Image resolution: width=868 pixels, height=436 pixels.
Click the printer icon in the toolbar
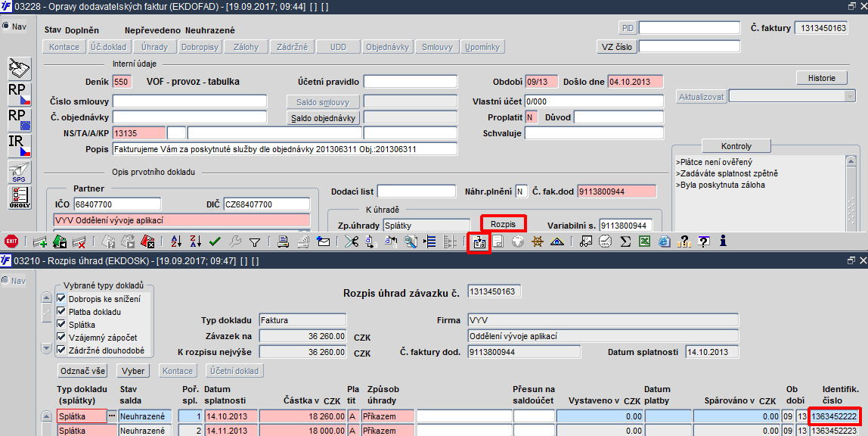click(284, 241)
